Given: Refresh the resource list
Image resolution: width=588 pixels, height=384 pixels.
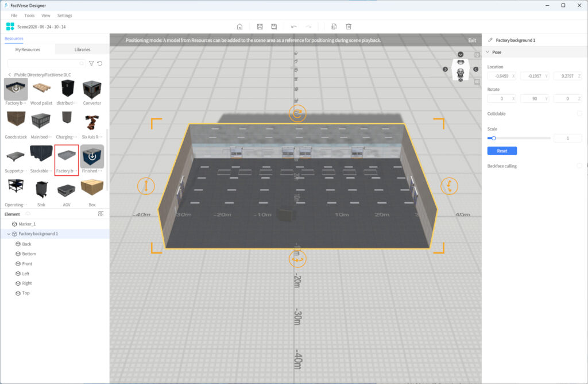Looking at the screenshot, I should (x=100, y=63).
